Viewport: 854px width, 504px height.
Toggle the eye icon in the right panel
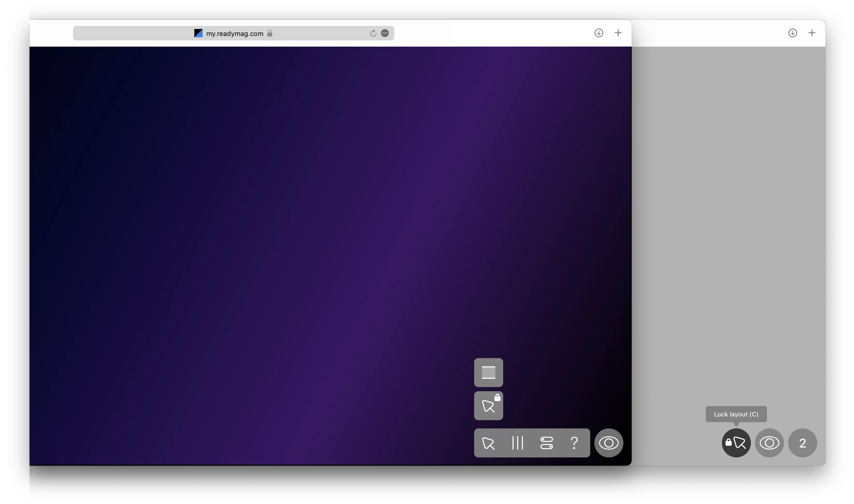(770, 443)
